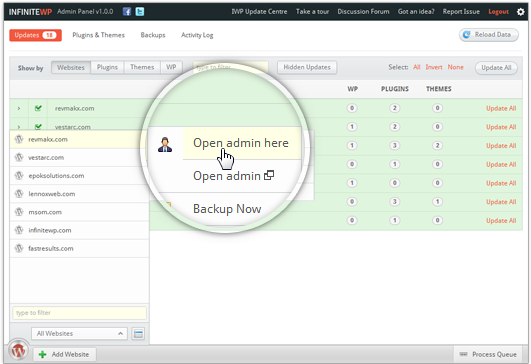Expand the vestarc.com update row

pyautogui.click(x=19, y=127)
